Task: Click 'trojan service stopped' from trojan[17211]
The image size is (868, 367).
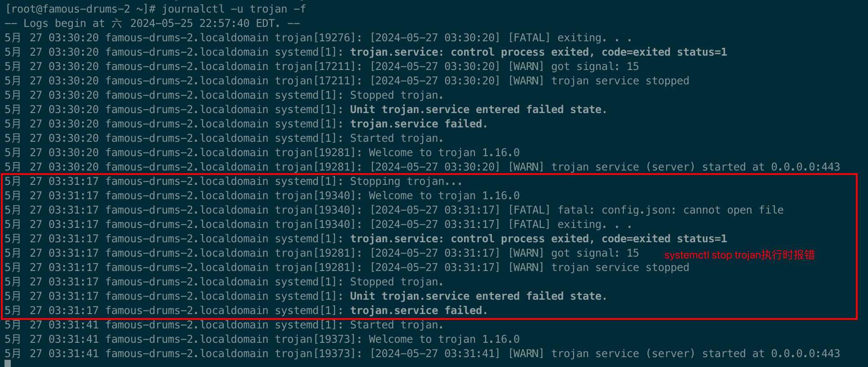Action: click(620, 81)
